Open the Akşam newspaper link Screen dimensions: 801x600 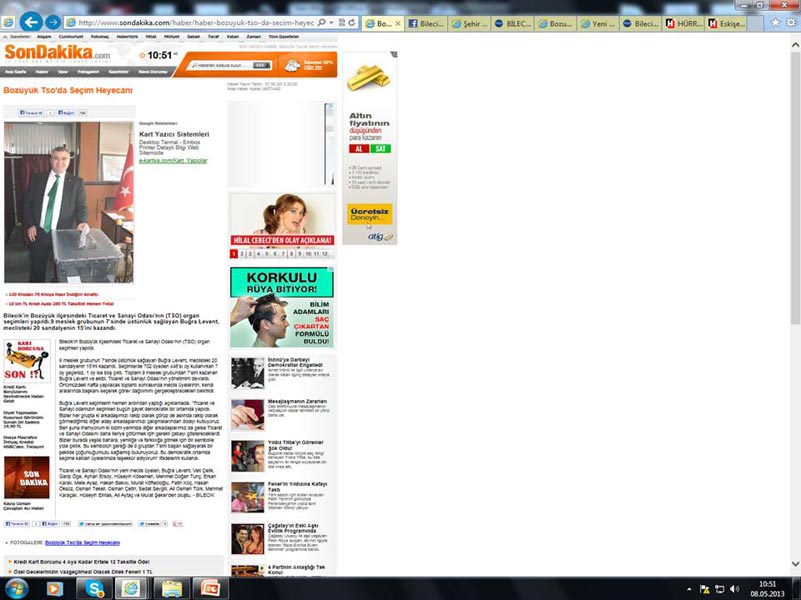click(x=44, y=37)
